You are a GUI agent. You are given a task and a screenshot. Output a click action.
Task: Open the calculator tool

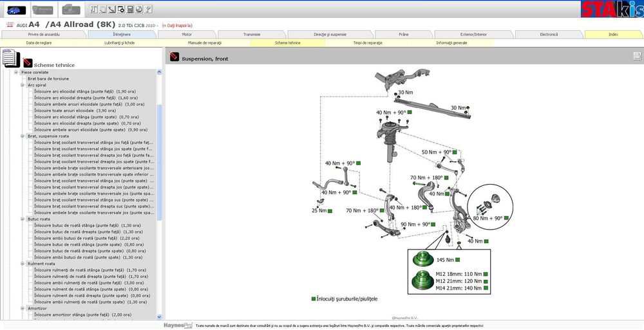tap(130, 9)
